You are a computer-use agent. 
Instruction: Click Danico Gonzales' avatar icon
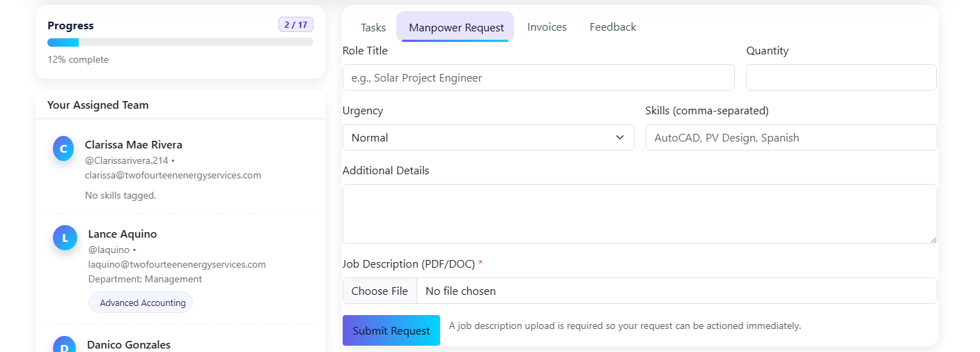click(64, 346)
